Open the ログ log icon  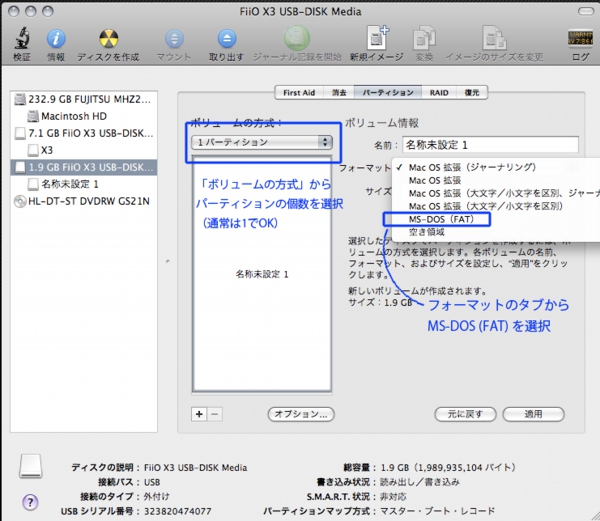pyautogui.click(x=580, y=40)
